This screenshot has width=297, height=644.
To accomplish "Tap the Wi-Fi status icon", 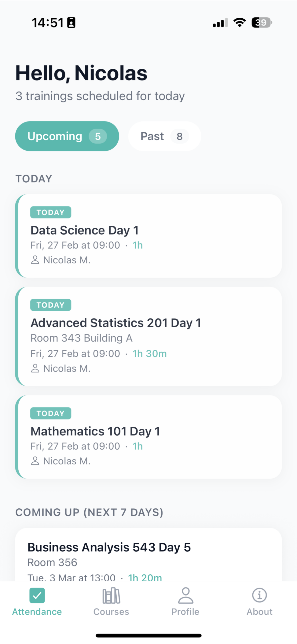I will pyautogui.click(x=240, y=23).
